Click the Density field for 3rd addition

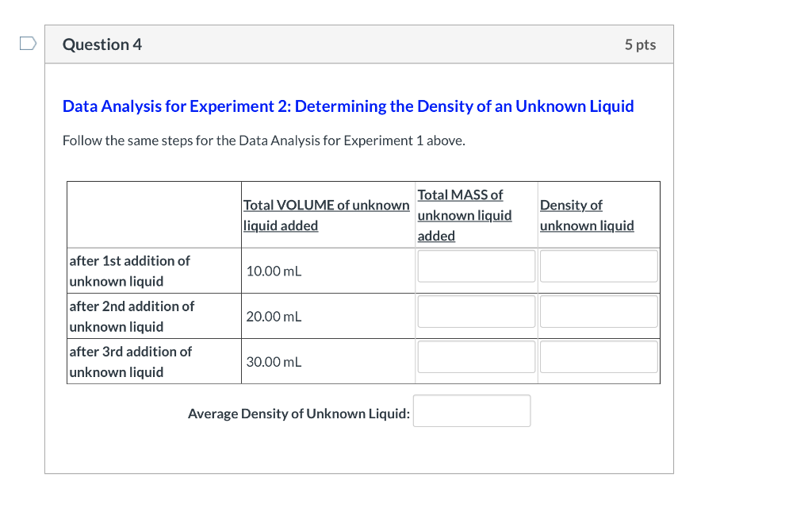[599, 356]
